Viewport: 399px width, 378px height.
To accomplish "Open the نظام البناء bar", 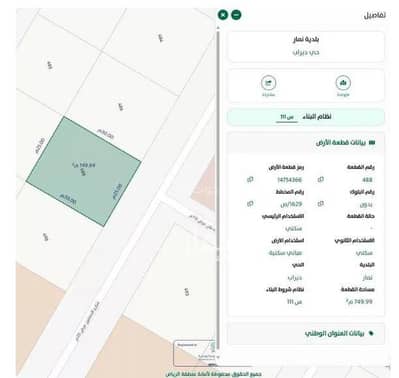I will click(306, 117).
